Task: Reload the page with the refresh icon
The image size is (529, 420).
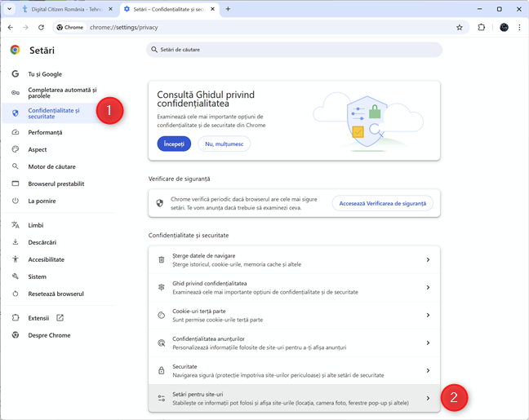Action: (41, 27)
